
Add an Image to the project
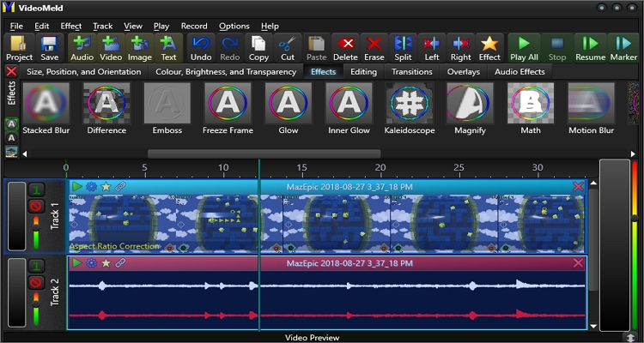click(140, 48)
